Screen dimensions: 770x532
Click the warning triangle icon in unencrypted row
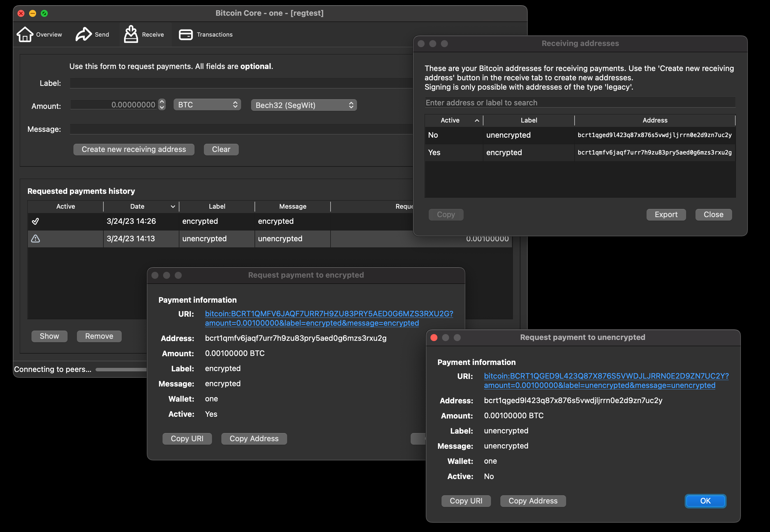point(35,239)
